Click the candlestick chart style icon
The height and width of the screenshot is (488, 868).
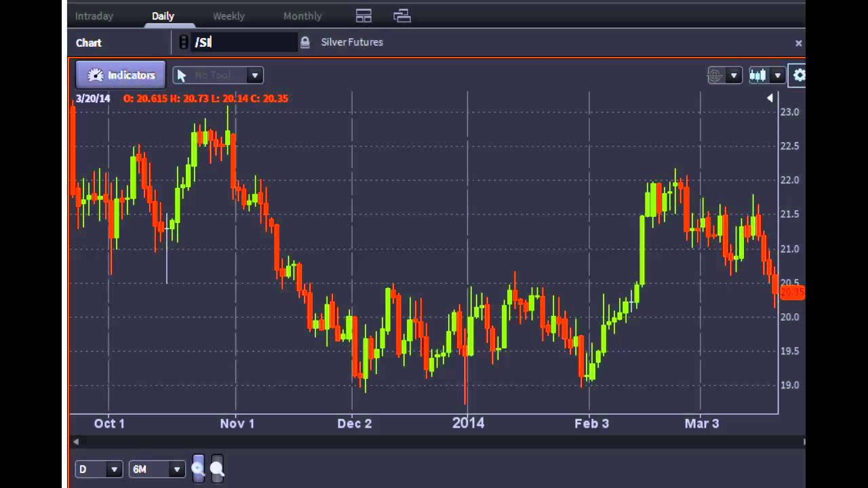[757, 75]
